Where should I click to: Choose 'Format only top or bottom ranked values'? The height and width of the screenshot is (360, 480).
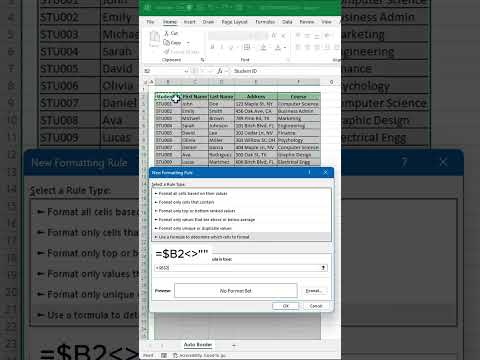242,211
